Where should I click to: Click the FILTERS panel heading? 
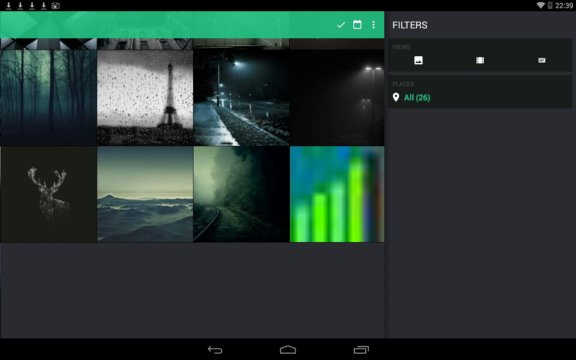tap(410, 25)
